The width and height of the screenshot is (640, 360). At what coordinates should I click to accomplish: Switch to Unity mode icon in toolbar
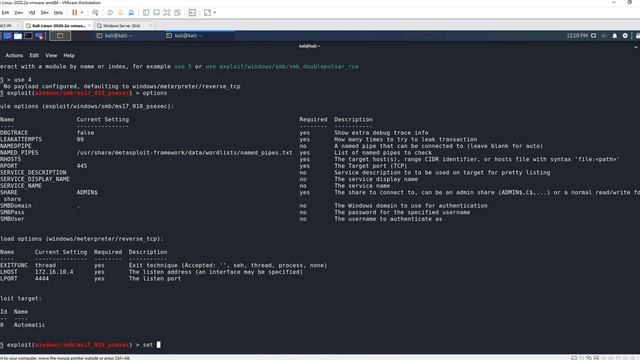pos(178,13)
